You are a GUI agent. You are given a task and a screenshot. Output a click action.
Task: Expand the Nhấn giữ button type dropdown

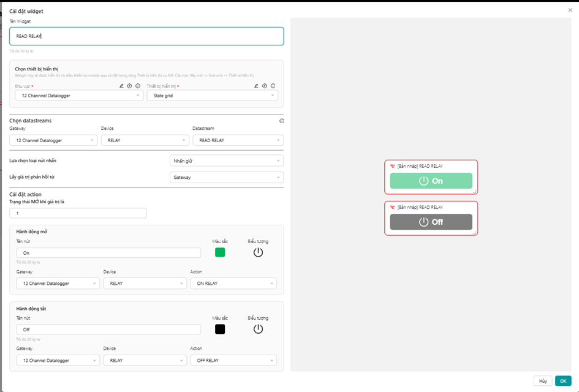click(x=227, y=161)
